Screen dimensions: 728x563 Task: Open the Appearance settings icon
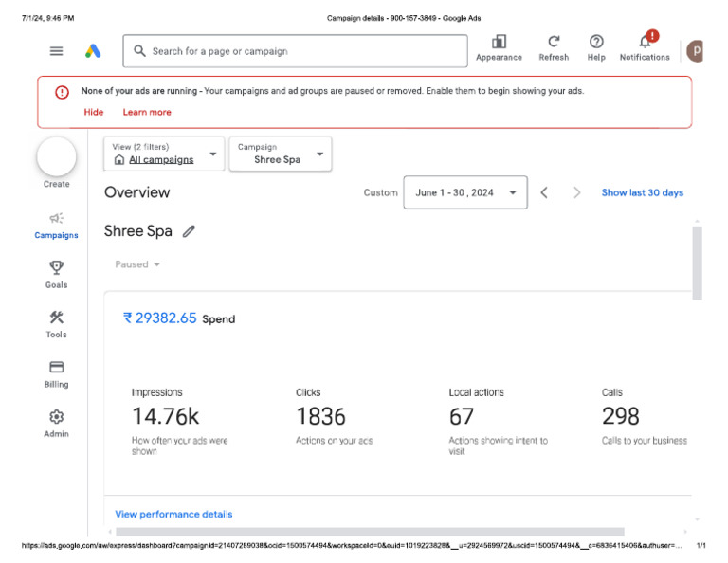pyautogui.click(x=499, y=43)
